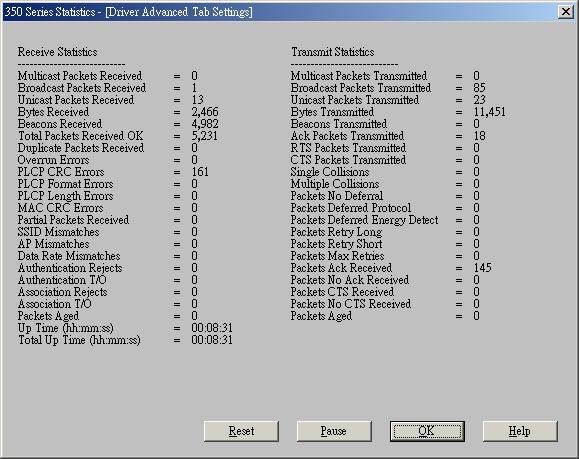Close the 350 Series Statistics window
579x459 pixels.
566,12
